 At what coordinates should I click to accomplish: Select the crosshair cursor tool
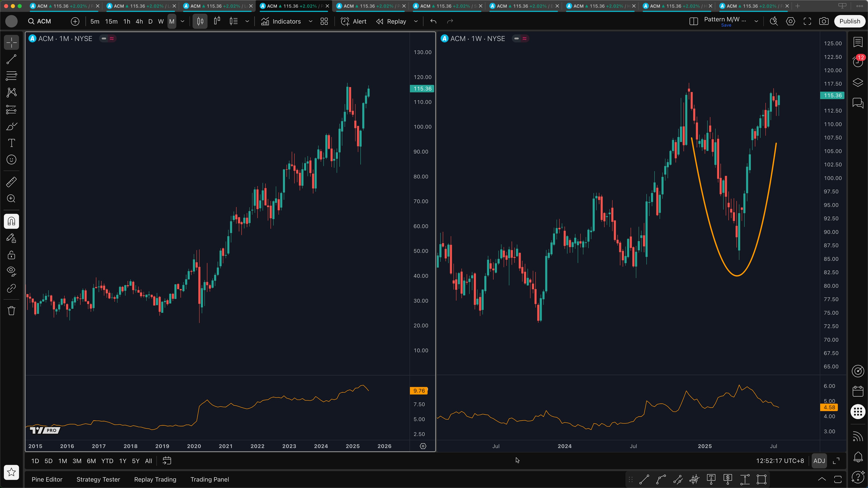click(12, 43)
